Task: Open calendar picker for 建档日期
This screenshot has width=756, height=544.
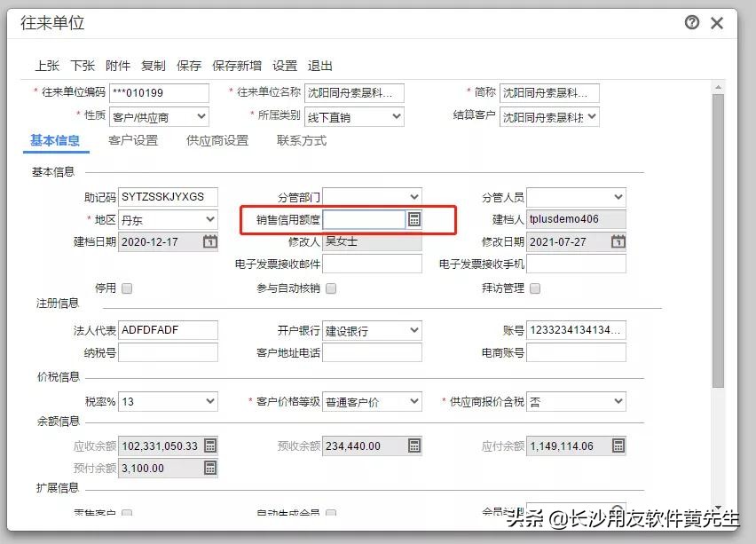Action: pos(209,241)
